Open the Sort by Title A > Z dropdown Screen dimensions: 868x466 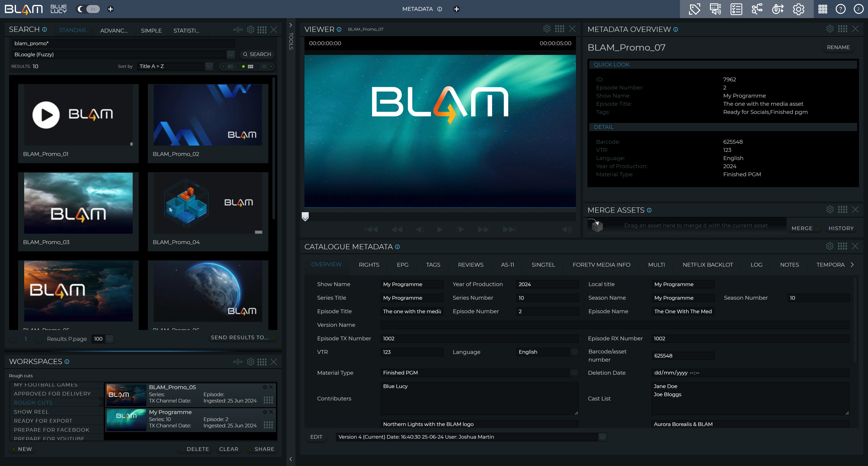click(209, 66)
